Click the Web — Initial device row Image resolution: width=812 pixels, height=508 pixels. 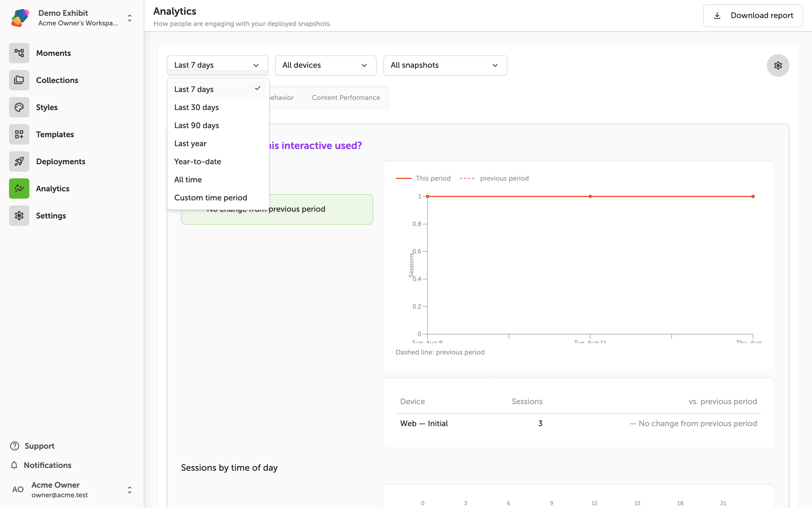pyautogui.click(x=579, y=423)
